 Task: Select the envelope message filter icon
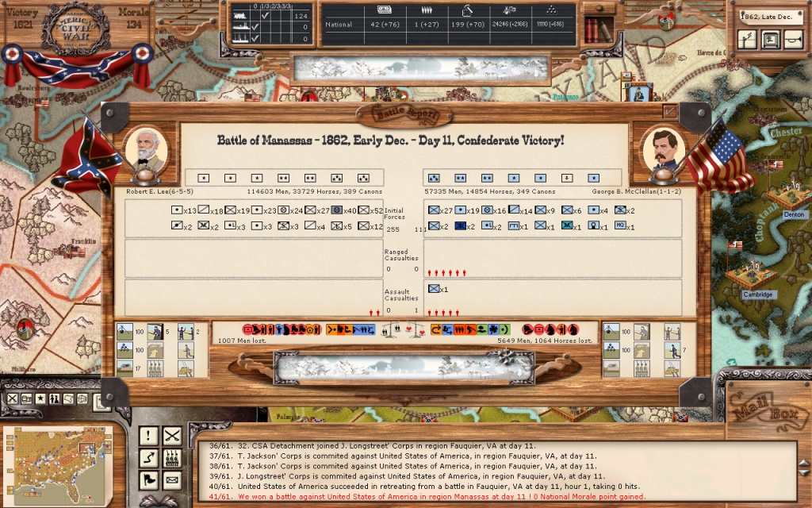(172, 480)
